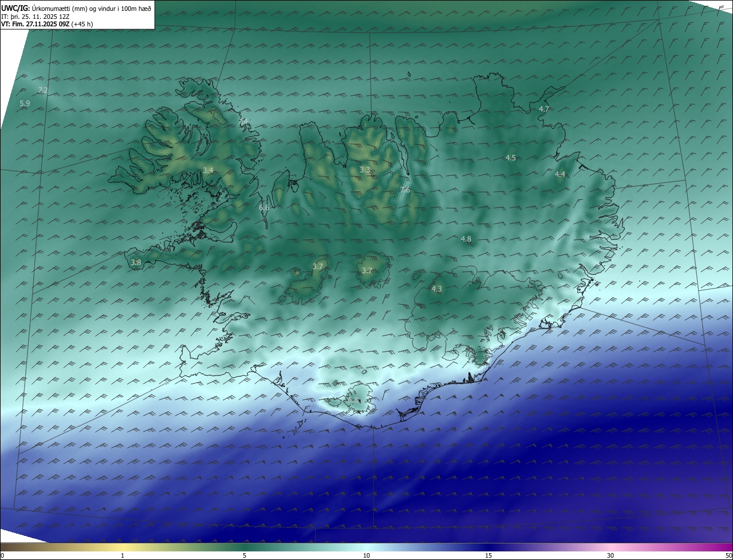Click the 4.3 value on Vatnajökull glacier

(x=437, y=289)
